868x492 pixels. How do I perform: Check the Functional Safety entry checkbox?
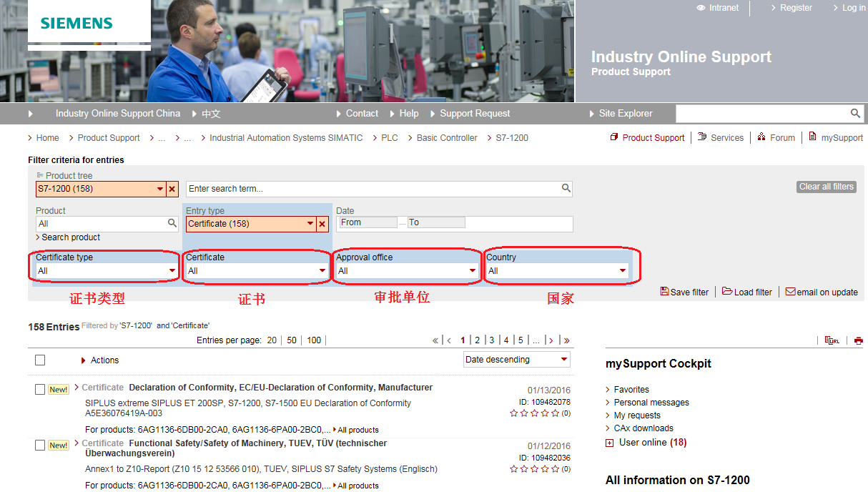40,445
